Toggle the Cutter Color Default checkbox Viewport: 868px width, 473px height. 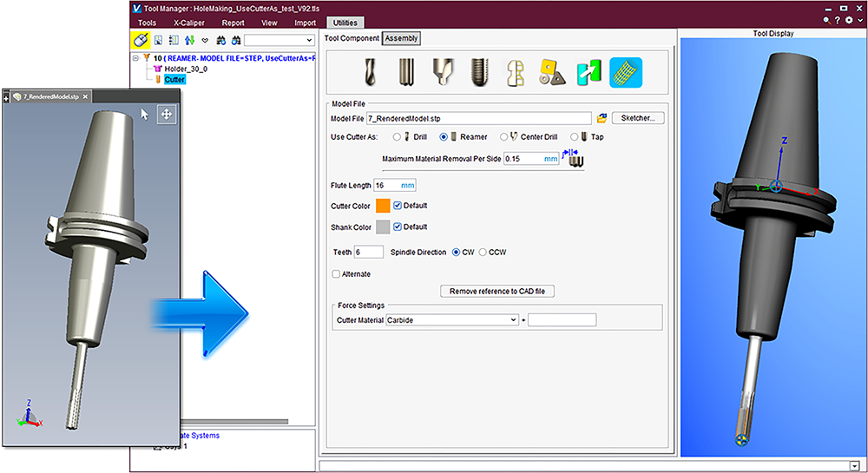click(398, 206)
